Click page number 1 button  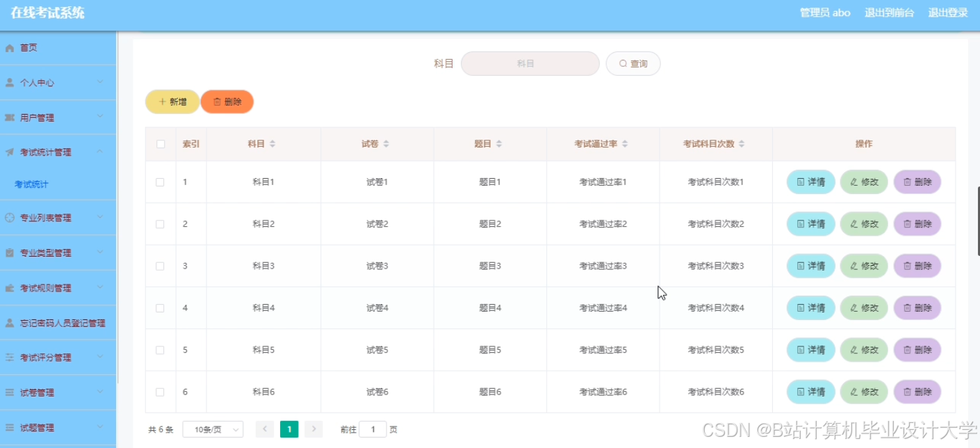[289, 429]
